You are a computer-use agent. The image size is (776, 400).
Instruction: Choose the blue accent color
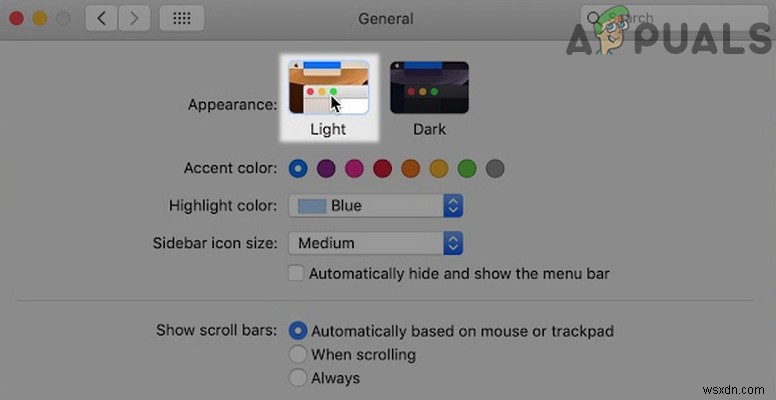pos(298,169)
